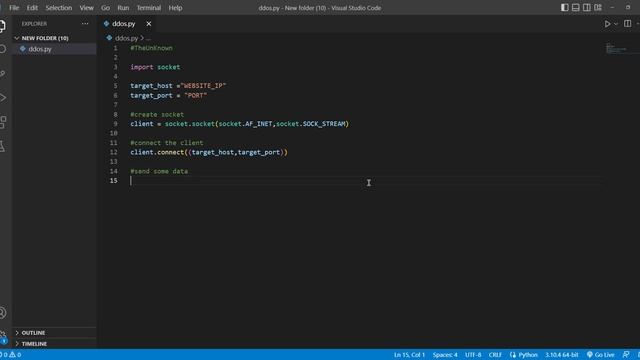Screen dimensions: 640x360
Task: Open the Search view in activity bar
Action: [x=2, y=49]
